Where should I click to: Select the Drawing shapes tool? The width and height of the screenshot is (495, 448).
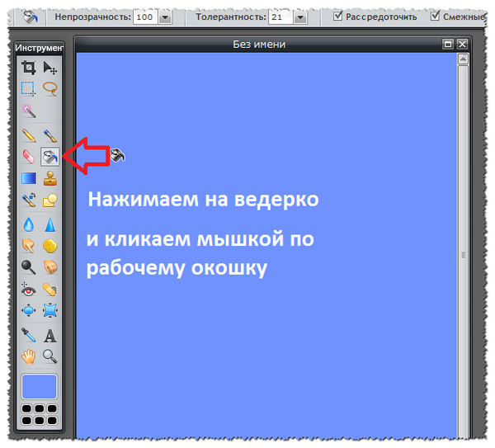[x=49, y=200]
